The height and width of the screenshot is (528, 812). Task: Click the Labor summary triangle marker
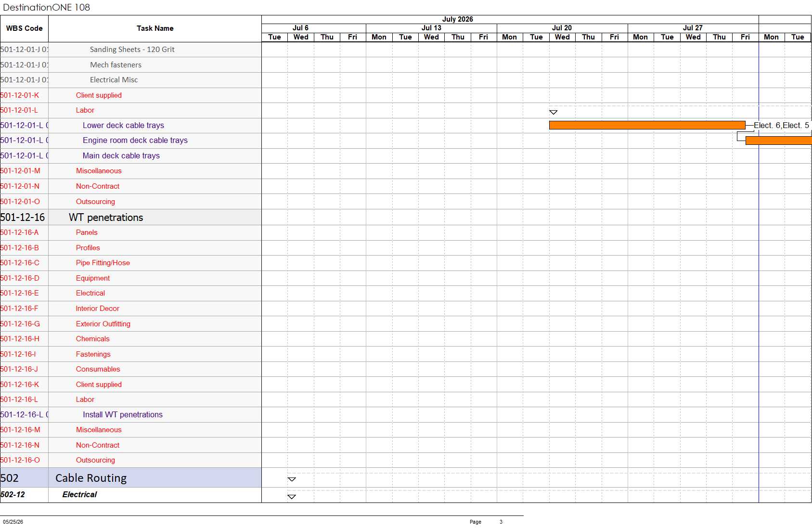click(x=554, y=112)
